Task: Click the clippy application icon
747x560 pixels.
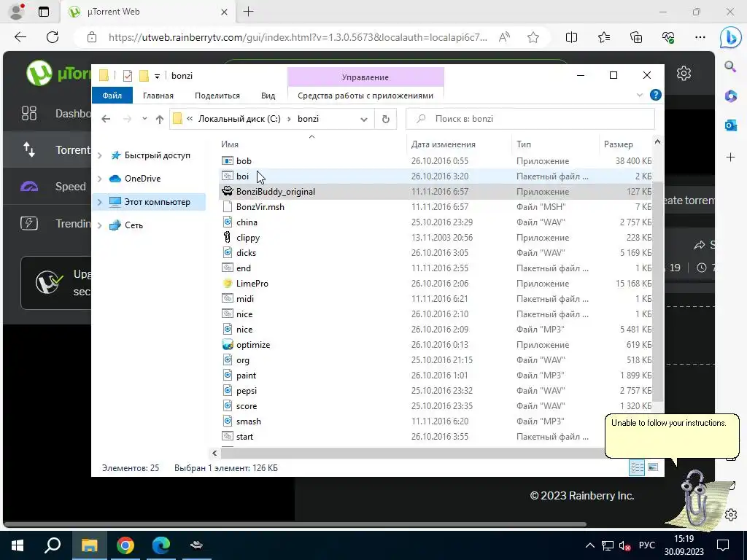Action: coord(228,237)
